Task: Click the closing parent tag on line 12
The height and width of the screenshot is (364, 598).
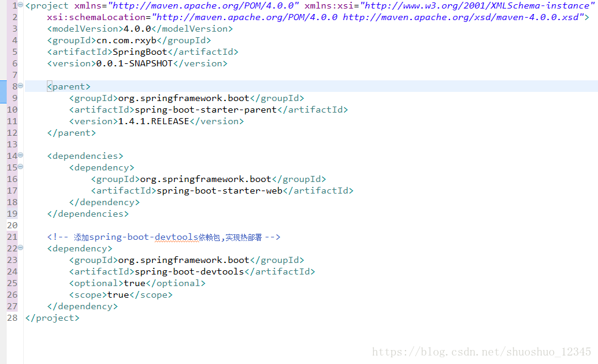Action: (71, 133)
